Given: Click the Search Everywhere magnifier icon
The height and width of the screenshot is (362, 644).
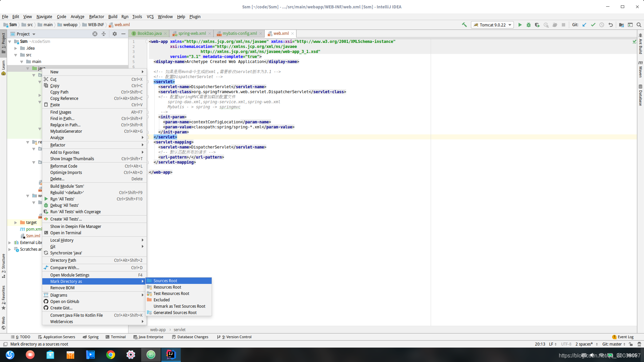Looking at the screenshot, I should click(639, 25).
